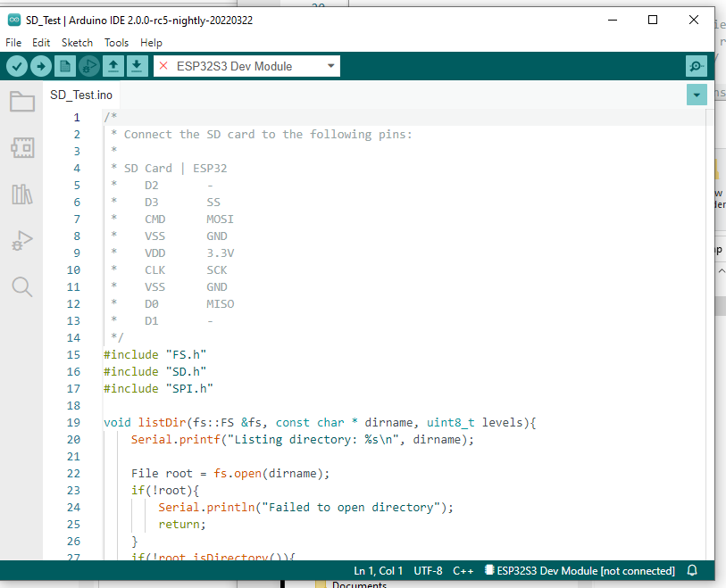Click the #include "SD.h" line
The height and width of the screenshot is (588, 726).
pos(155,371)
